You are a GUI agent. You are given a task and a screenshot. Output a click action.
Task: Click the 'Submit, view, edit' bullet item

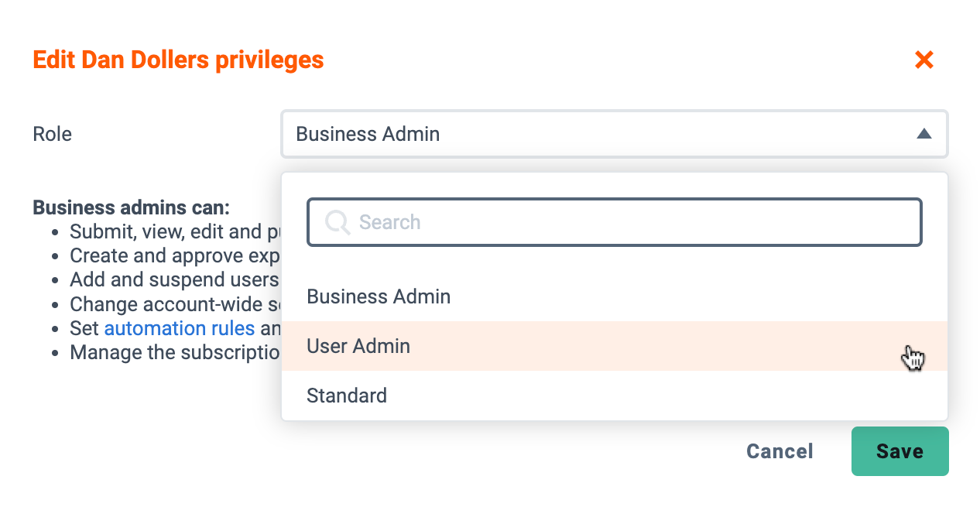click(175, 231)
